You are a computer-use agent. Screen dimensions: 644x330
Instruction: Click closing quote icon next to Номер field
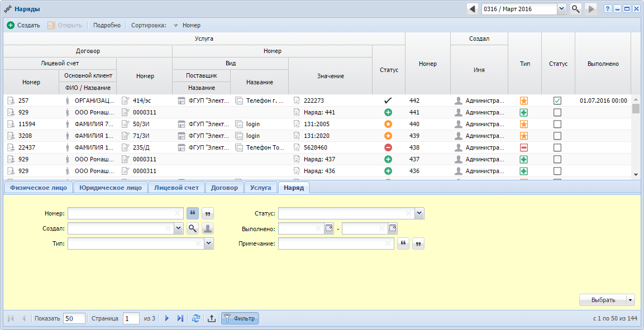208,213
